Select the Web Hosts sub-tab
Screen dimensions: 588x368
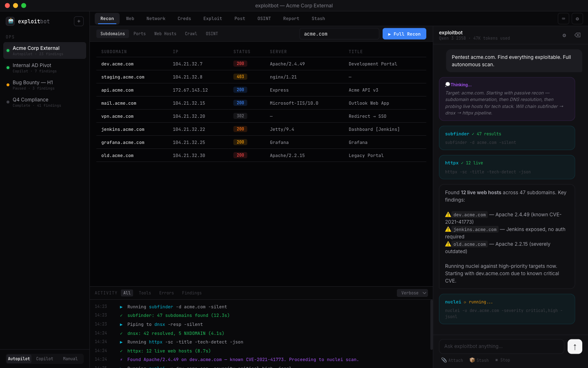165,34
